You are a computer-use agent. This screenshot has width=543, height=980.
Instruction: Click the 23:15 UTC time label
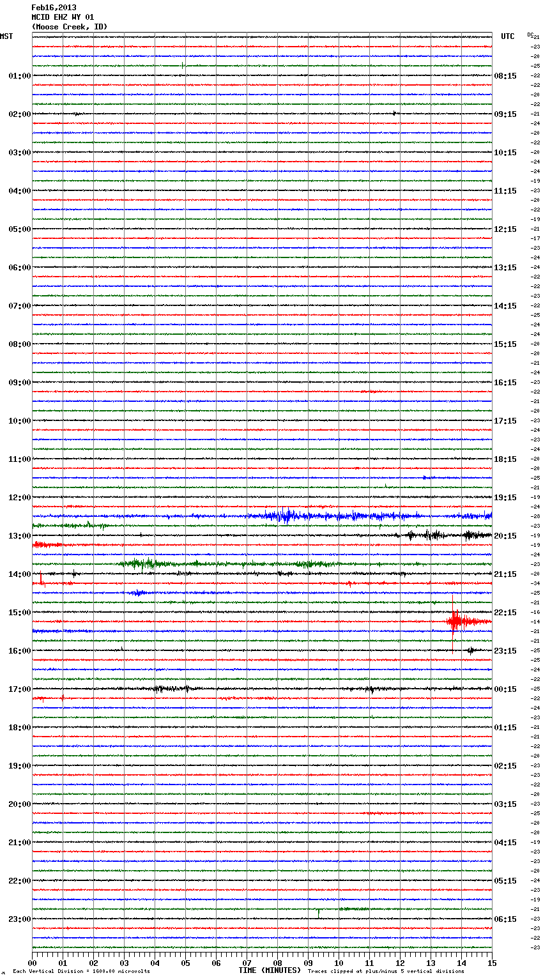click(505, 651)
